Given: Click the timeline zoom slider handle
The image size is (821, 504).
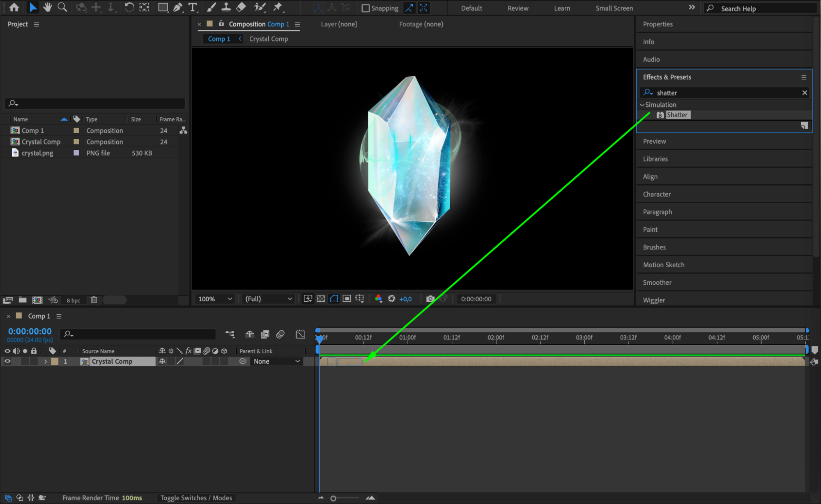Looking at the screenshot, I should 333,498.
